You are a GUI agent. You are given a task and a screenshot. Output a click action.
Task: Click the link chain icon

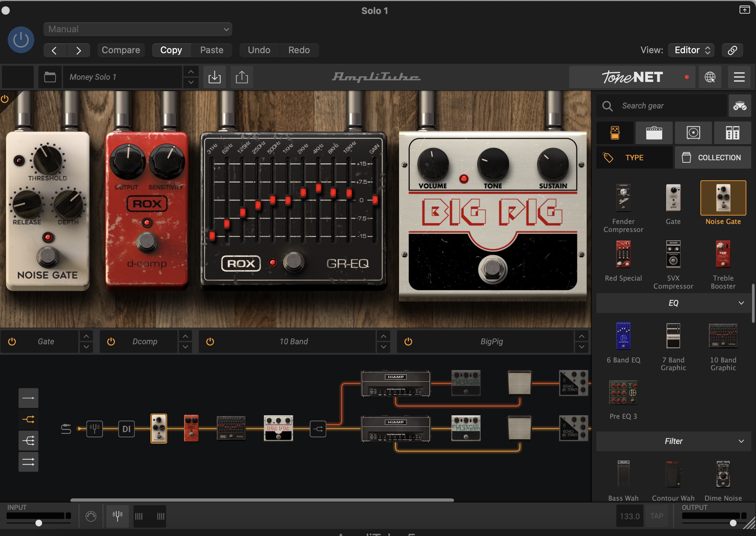pos(733,50)
